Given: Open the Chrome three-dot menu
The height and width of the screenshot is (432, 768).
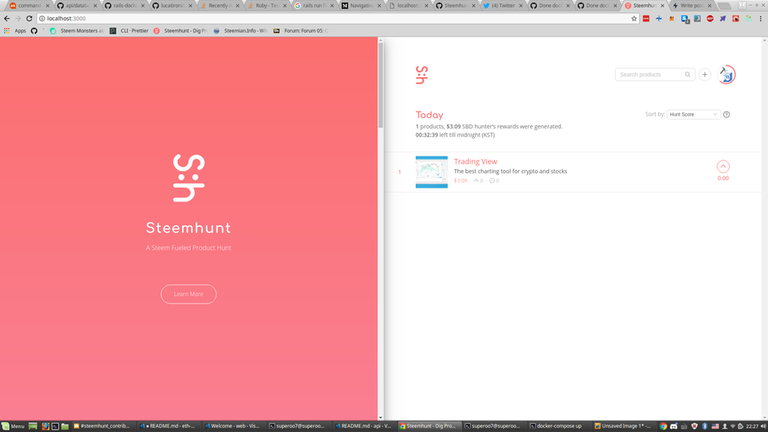Looking at the screenshot, I should [761, 19].
